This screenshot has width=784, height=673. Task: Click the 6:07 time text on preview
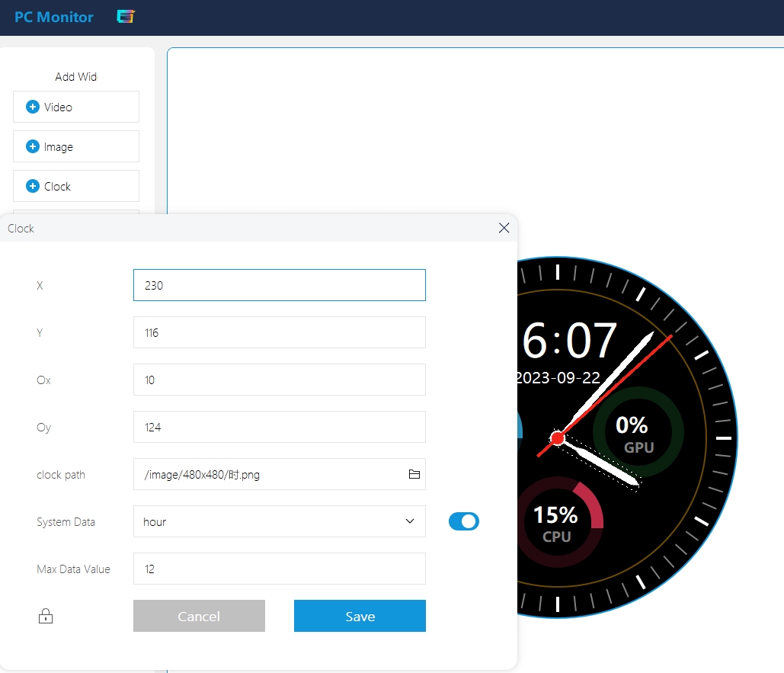(568, 341)
